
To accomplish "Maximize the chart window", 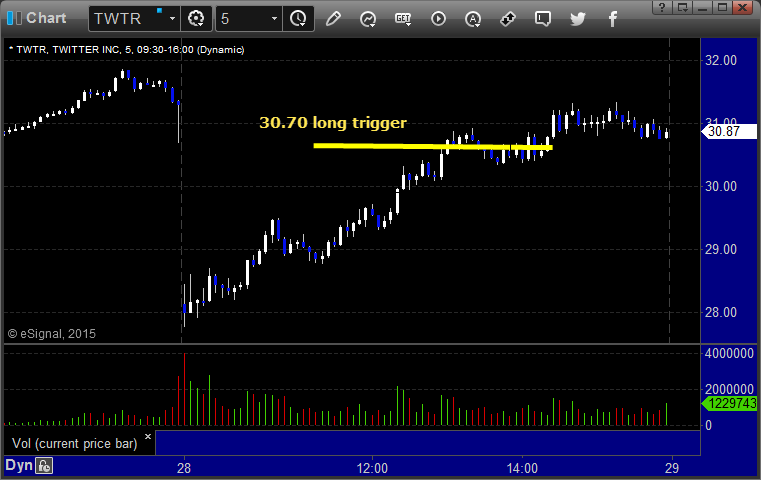I will pyautogui.click(x=722, y=7).
